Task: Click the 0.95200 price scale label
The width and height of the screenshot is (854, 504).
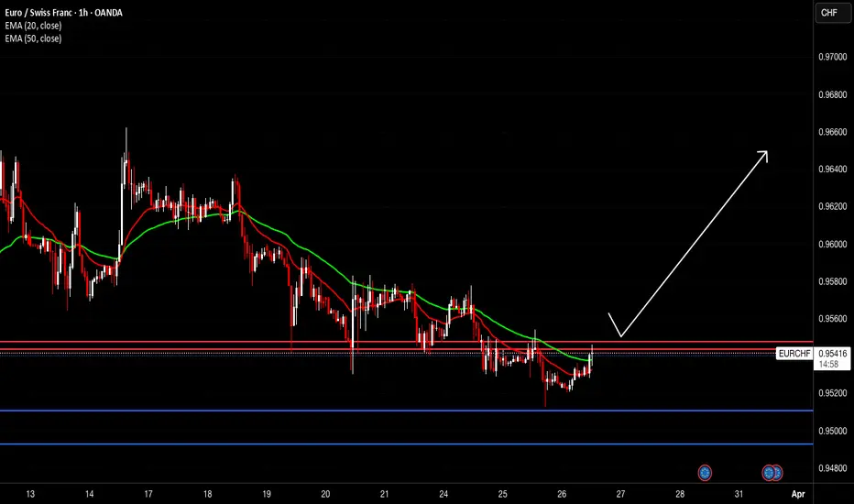Action: click(833, 393)
